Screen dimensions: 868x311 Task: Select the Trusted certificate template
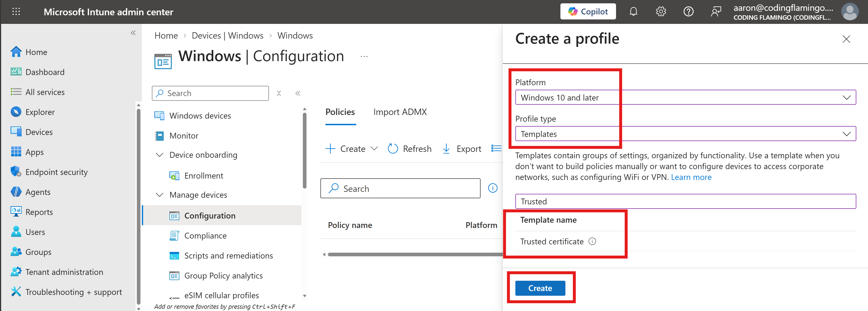click(x=552, y=242)
